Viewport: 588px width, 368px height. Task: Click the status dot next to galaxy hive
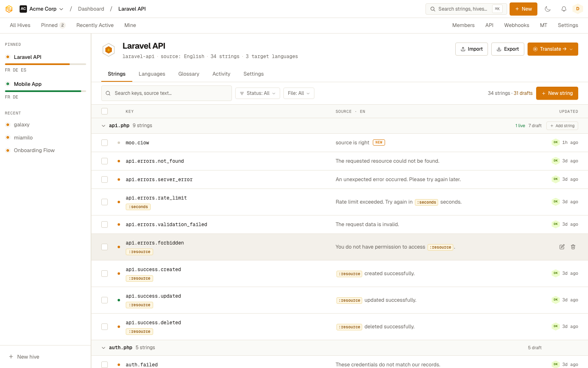click(8, 125)
